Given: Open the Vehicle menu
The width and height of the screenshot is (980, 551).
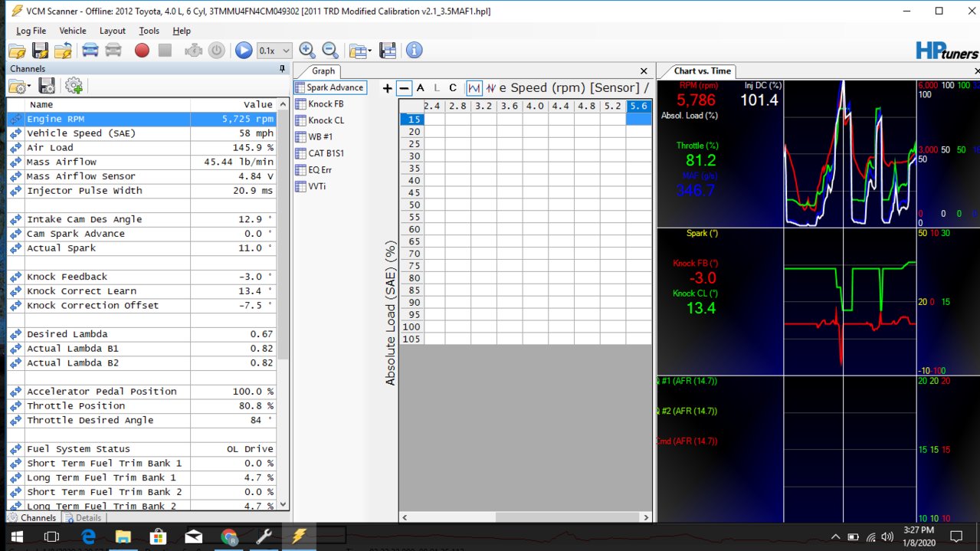Looking at the screenshot, I should [73, 31].
